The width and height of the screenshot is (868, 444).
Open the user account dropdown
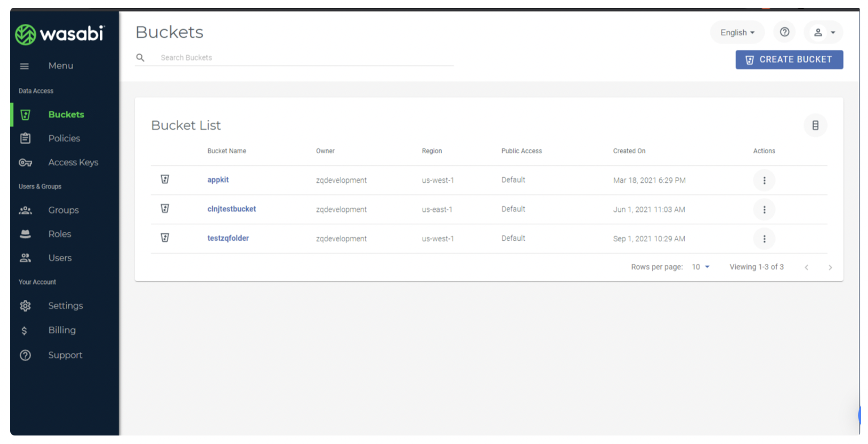point(824,32)
